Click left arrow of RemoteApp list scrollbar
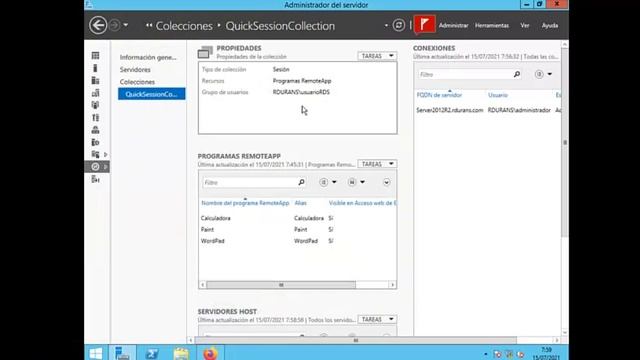 point(202,285)
